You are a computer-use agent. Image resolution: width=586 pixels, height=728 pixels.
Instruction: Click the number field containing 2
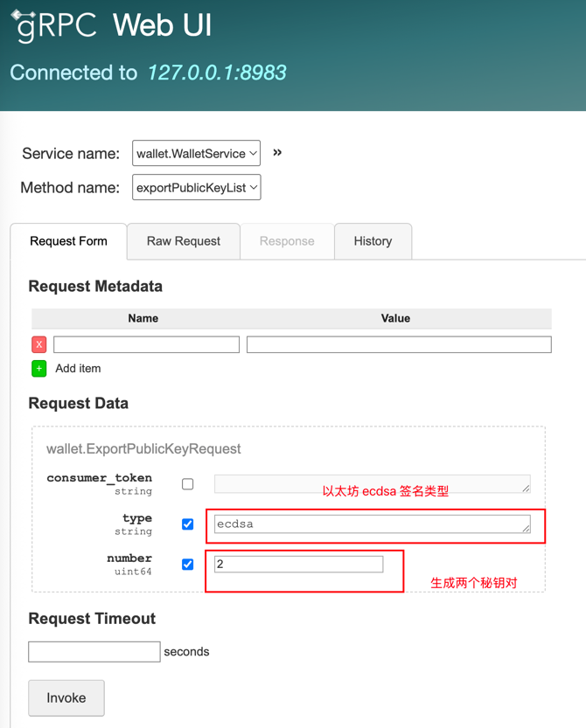click(x=299, y=564)
